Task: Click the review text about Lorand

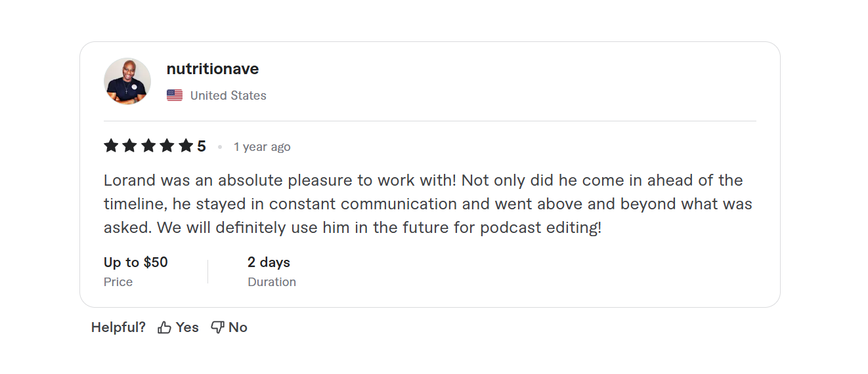Action: pos(427,204)
